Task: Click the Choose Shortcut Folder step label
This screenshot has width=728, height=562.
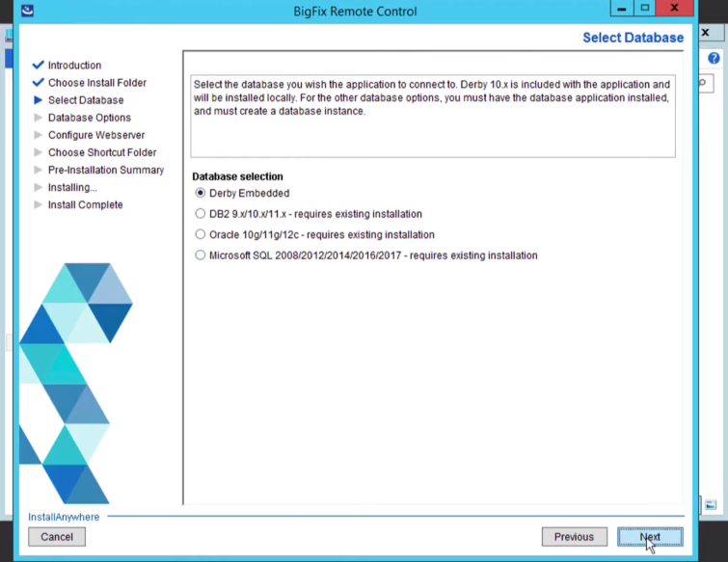Action: pos(102,152)
